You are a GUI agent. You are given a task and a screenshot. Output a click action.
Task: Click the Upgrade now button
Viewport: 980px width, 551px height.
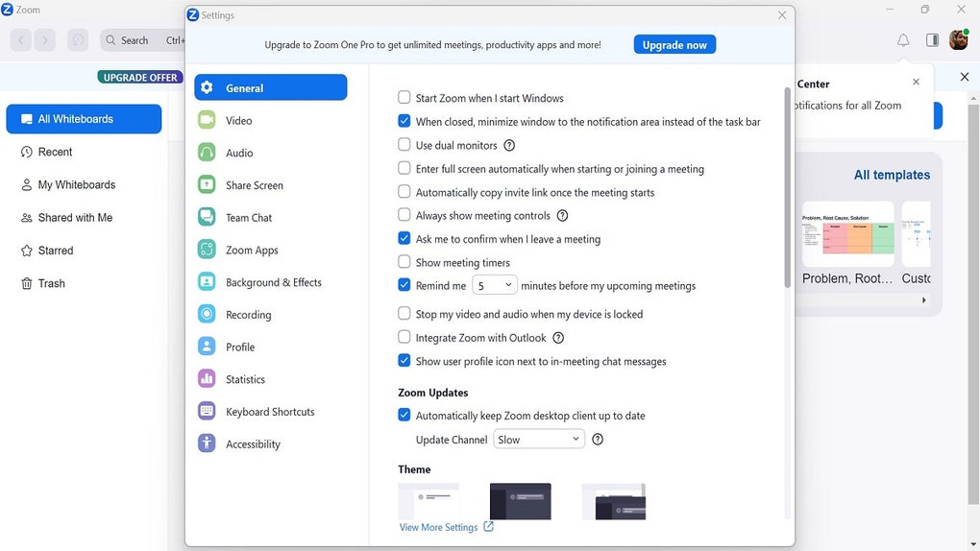674,45
